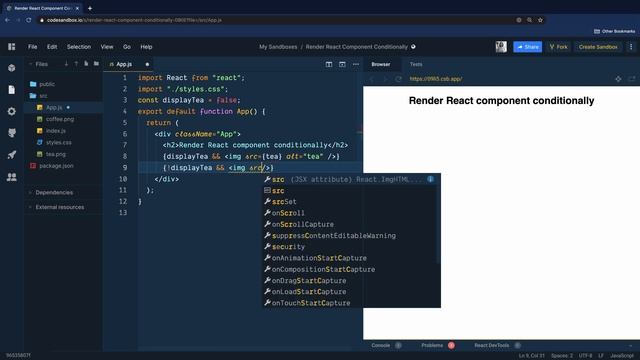Refresh the preview browser
The height and width of the screenshot is (360, 640).
pyautogui.click(x=398, y=79)
